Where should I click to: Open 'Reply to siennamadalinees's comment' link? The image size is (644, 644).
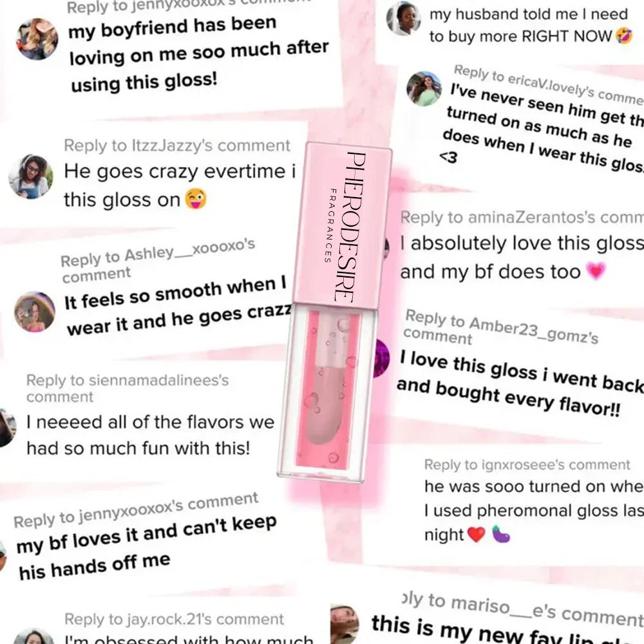[x=128, y=388]
